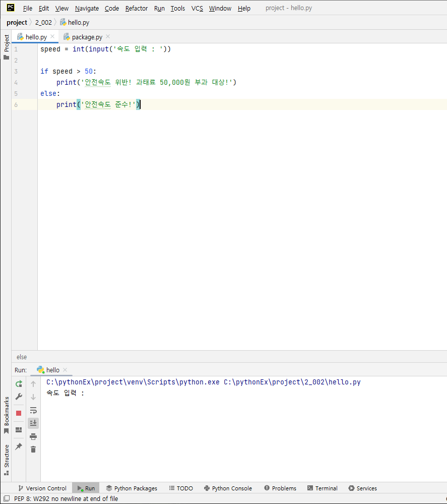Image resolution: width=447 pixels, height=504 pixels.
Task: Click the up stack trace arrow
Action: [33, 384]
